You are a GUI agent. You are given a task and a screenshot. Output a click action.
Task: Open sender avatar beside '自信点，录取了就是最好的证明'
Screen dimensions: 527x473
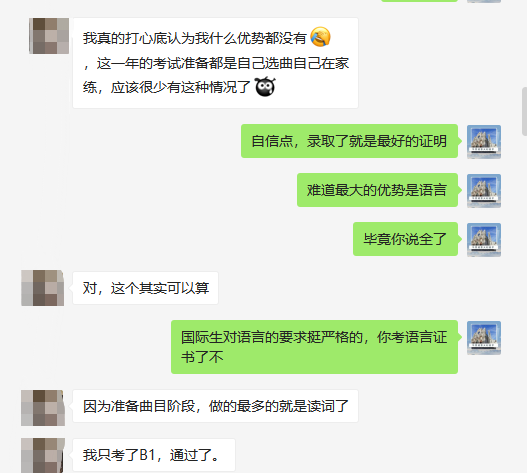coord(484,142)
